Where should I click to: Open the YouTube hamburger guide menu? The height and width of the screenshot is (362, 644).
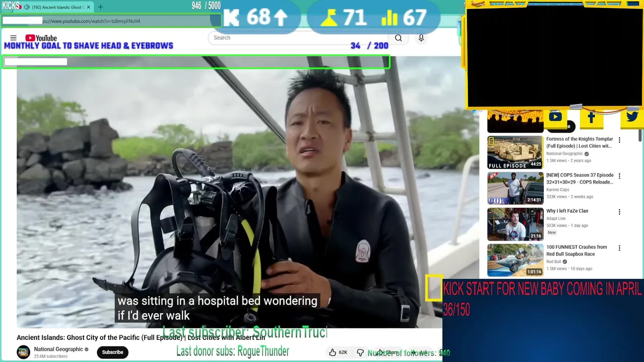pyautogui.click(x=14, y=38)
